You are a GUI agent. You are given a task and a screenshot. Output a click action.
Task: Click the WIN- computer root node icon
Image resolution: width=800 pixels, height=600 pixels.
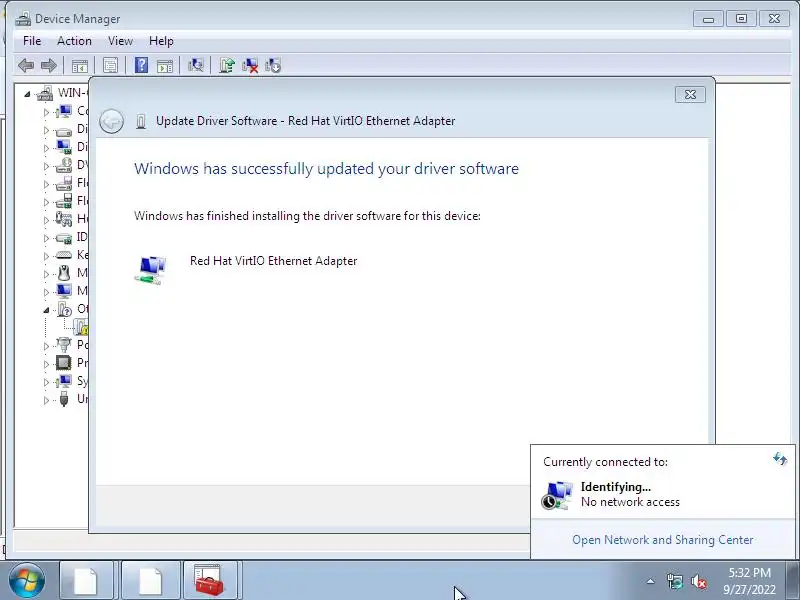pos(45,93)
